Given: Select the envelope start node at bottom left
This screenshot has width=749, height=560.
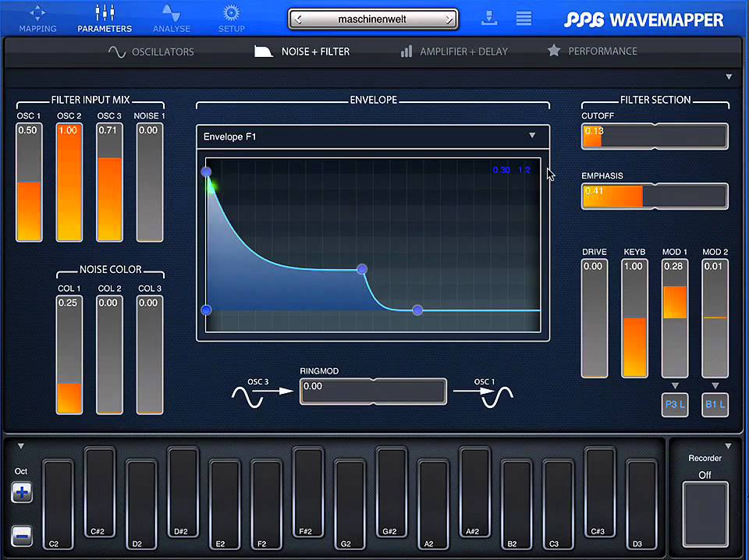Looking at the screenshot, I should pyautogui.click(x=206, y=310).
